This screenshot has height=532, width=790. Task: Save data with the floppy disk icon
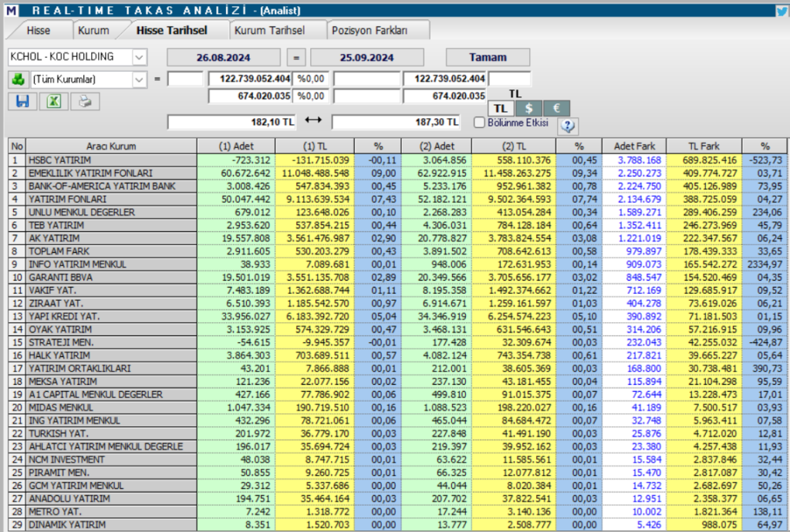(x=22, y=101)
